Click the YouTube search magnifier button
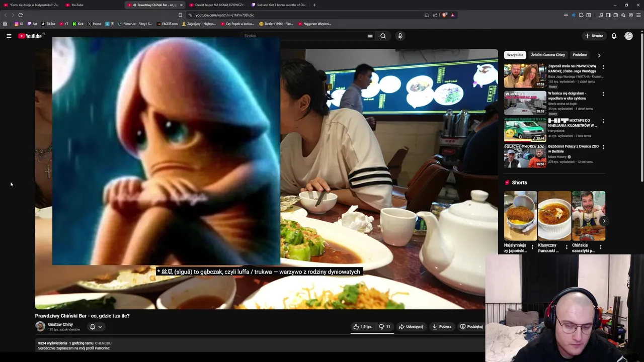The image size is (644, 362). (x=383, y=36)
